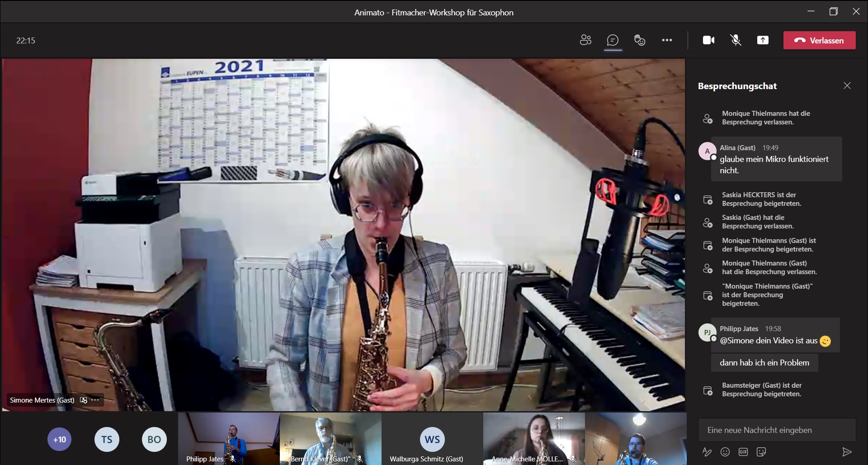Click the Verlassen leave button
The height and width of the screenshot is (465, 868).
[x=819, y=40]
